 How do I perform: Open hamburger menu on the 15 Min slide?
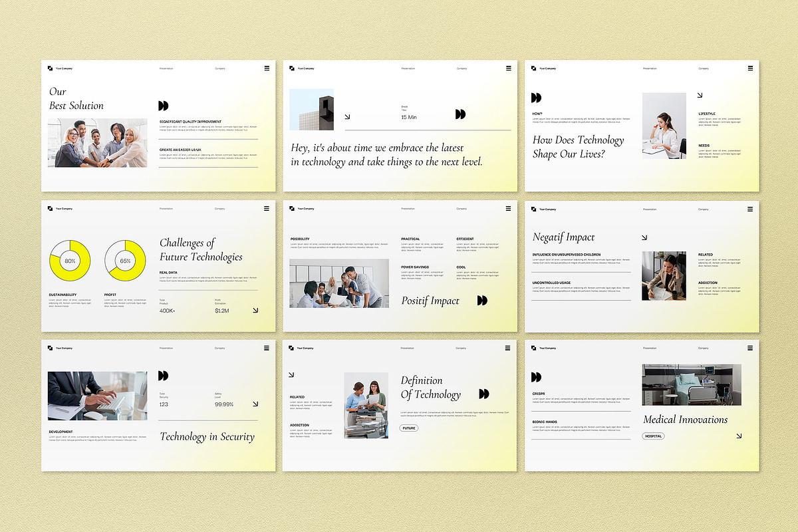point(509,68)
